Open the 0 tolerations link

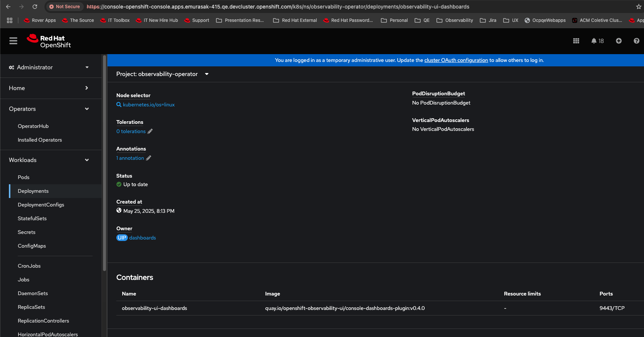[131, 131]
